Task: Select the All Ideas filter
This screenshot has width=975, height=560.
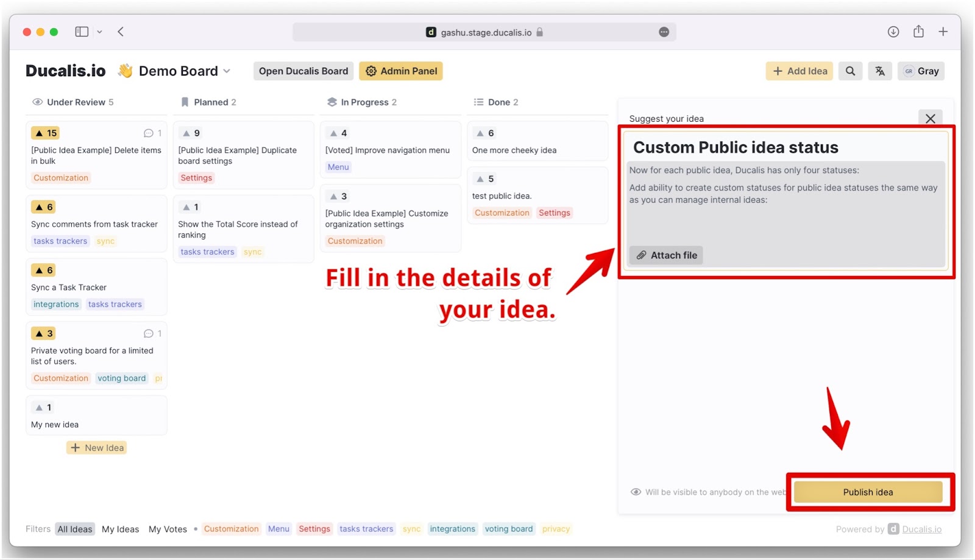Action: point(75,530)
